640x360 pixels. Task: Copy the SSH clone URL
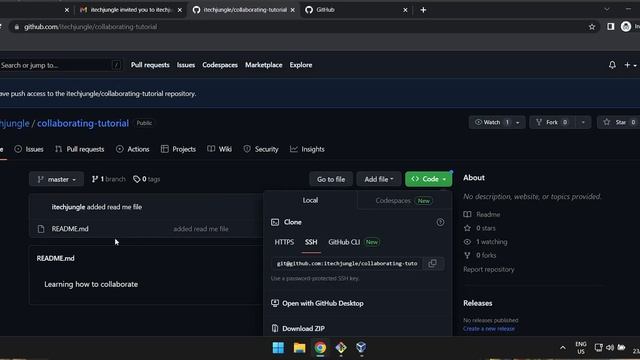tap(432, 263)
